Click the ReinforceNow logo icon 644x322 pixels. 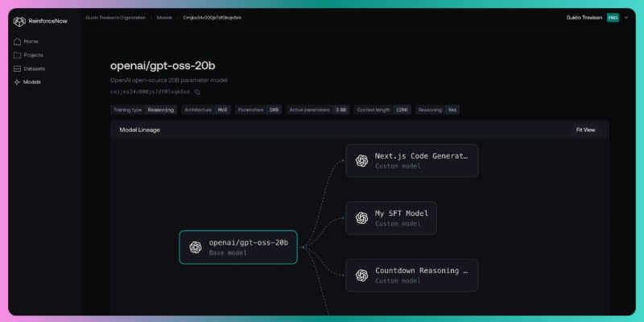19,22
